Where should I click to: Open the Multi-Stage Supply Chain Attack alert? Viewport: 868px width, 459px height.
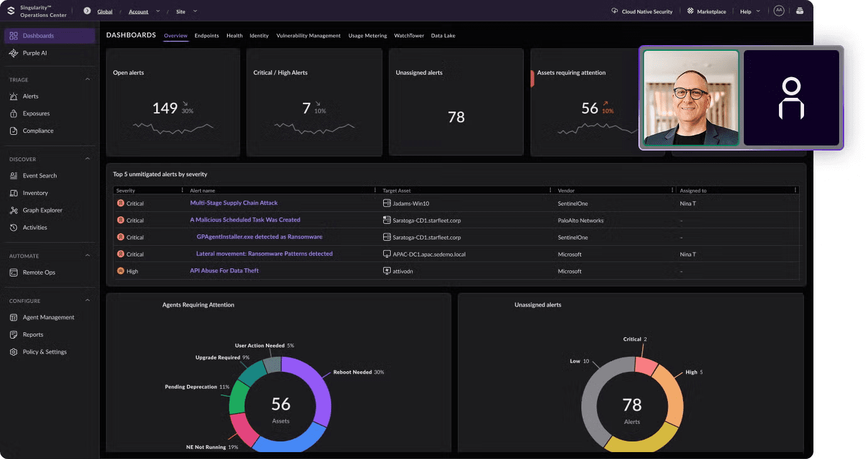234,203
